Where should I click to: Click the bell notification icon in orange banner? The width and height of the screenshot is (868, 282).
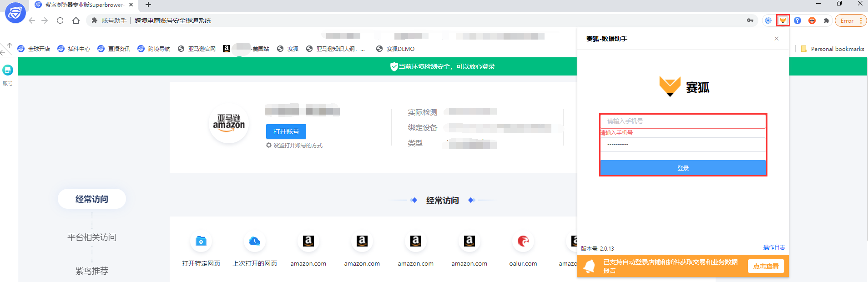pyautogui.click(x=589, y=266)
